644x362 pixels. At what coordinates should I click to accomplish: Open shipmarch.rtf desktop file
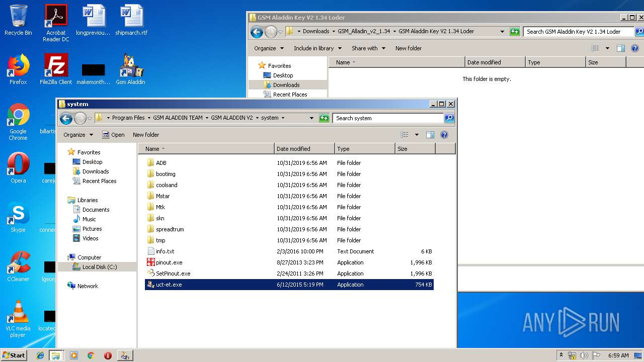click(131, 20)
